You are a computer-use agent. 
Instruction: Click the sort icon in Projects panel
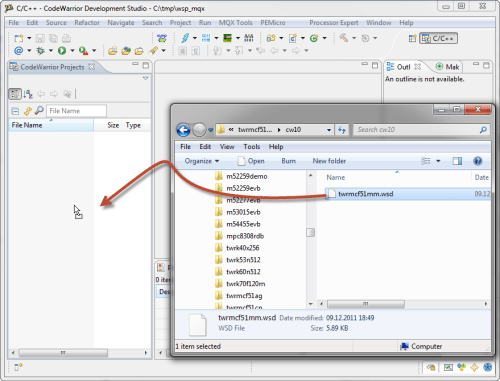(x=28, y=94)
